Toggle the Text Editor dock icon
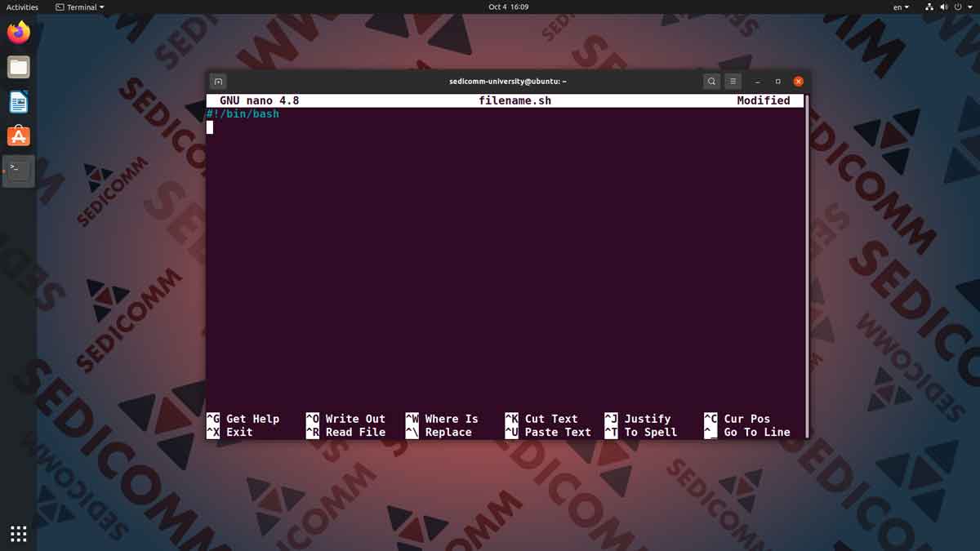Screen dimensions: 980x551 click(x=18, y=101)
